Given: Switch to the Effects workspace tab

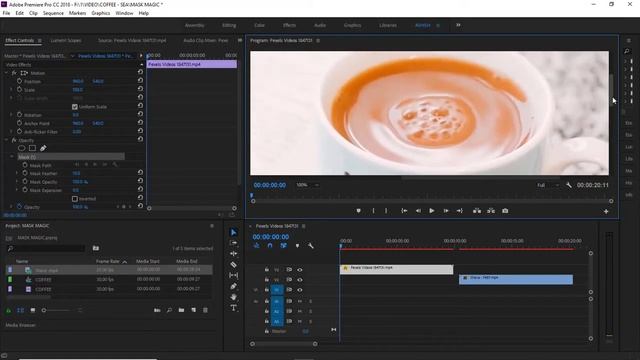Looking at the screenshot, I should [289, 25].
